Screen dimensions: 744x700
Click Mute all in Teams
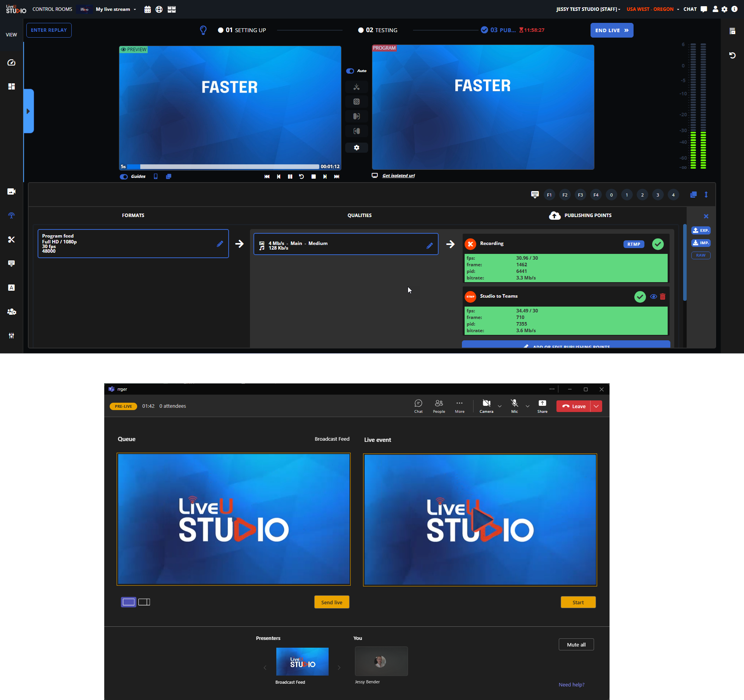tap(576, 645)
